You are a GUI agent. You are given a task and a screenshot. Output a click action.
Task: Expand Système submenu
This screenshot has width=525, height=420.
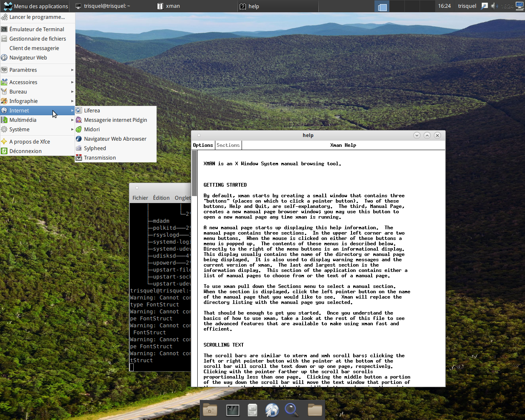point(37,129)
